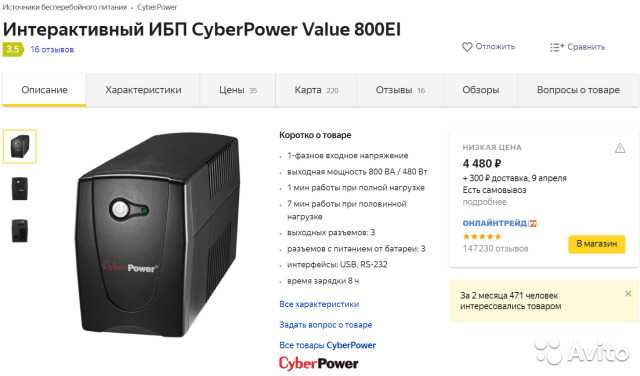
Task: Open the Отзывы tab
Action: (400, 90)
